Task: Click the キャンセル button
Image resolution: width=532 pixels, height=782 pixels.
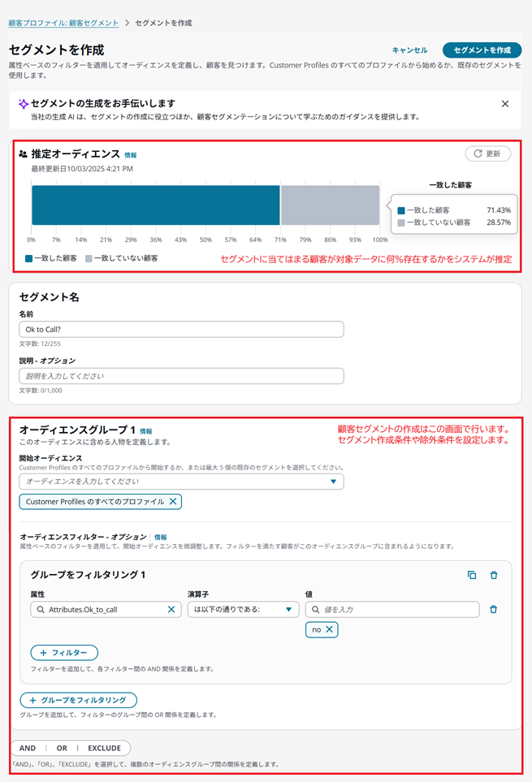Action: (409, 50)
